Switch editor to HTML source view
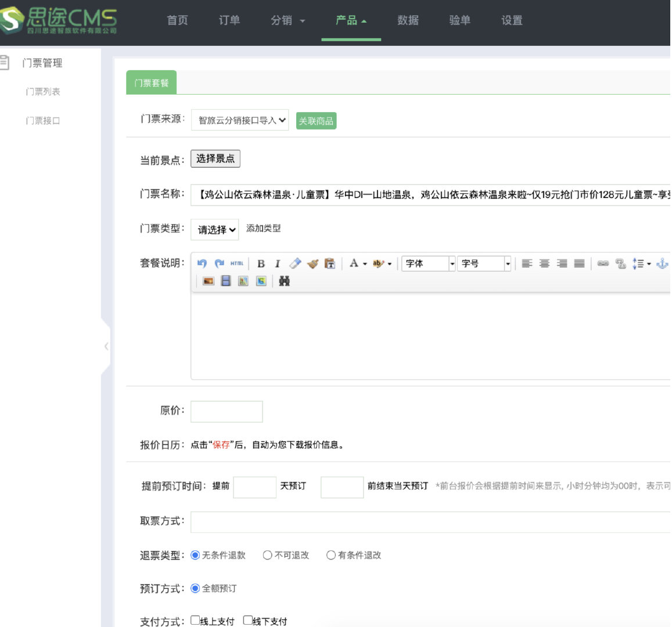672x627 pixels. 236,264
